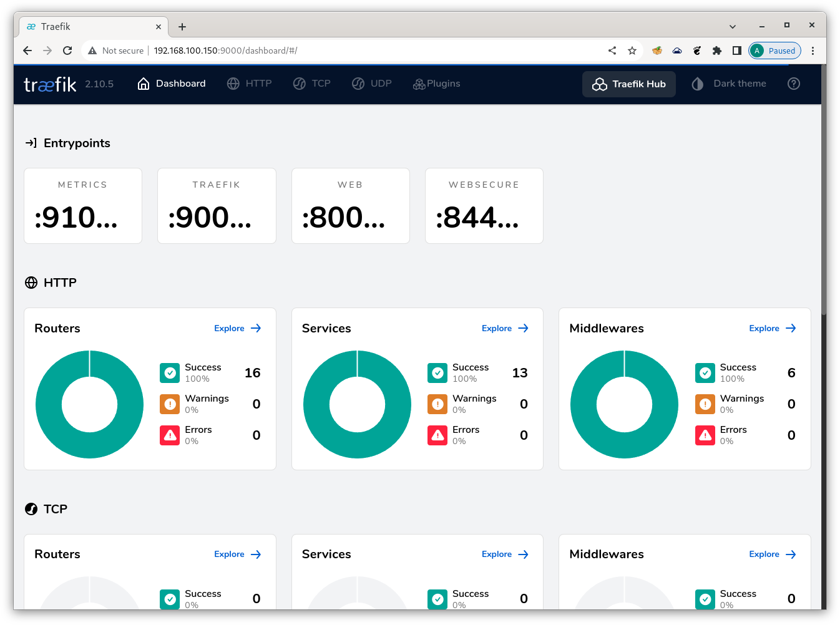This screenshot has height=625, width=840.
Task: Share this page icon in address bar
Action: [612, 51]
